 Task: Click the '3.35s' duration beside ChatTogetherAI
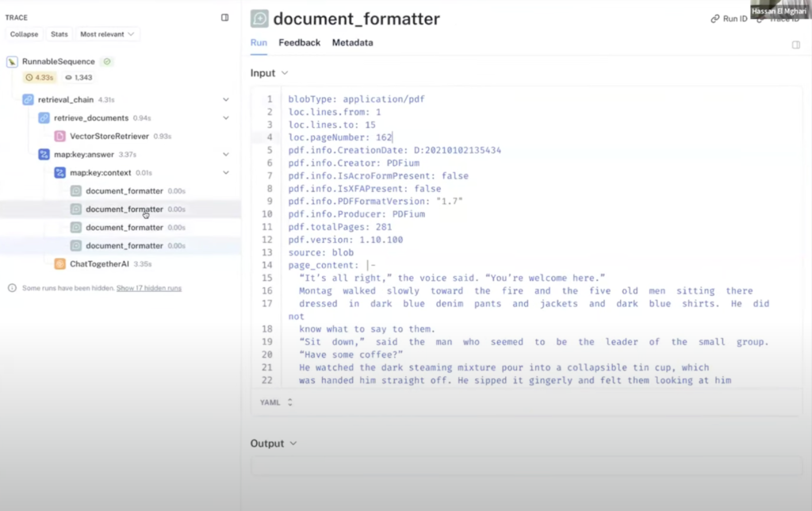(x=143, y=264)
